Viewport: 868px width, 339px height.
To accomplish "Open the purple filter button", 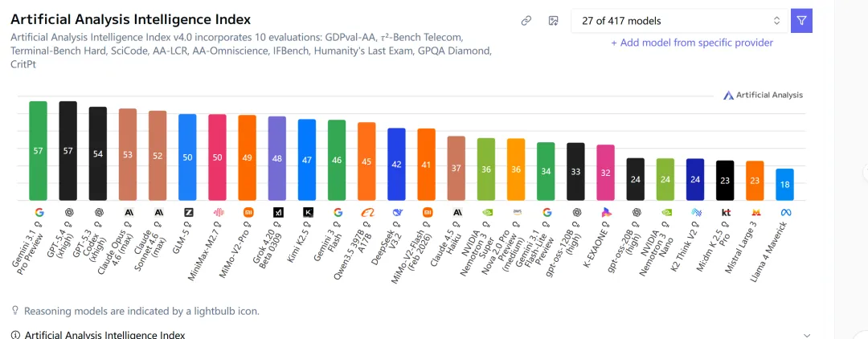I will pos(801,21).
